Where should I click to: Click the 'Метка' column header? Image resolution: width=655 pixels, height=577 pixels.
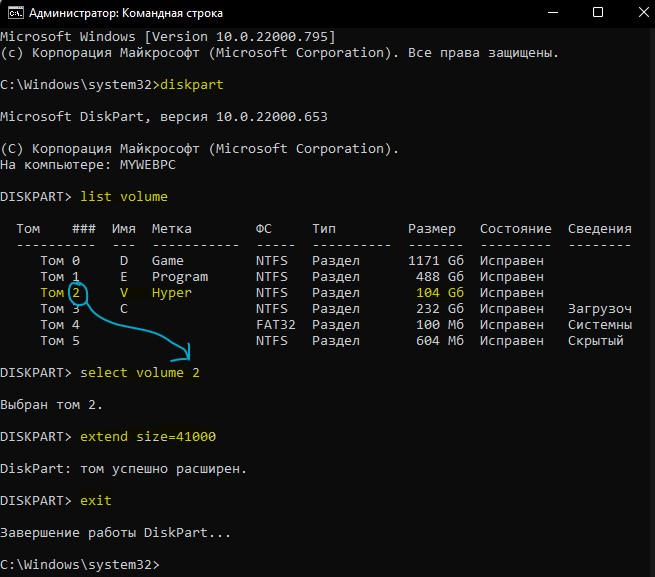click(x=172, y=229)
